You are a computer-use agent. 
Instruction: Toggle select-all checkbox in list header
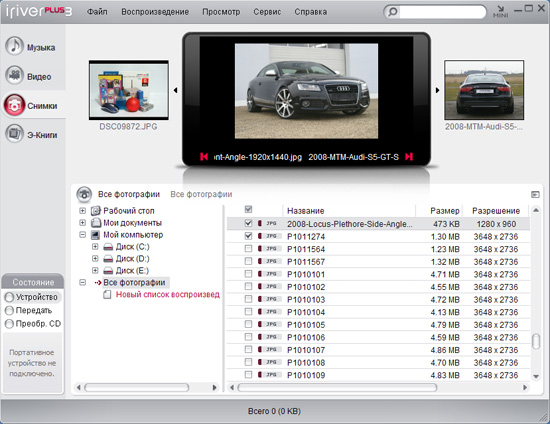tap(248, 209)
